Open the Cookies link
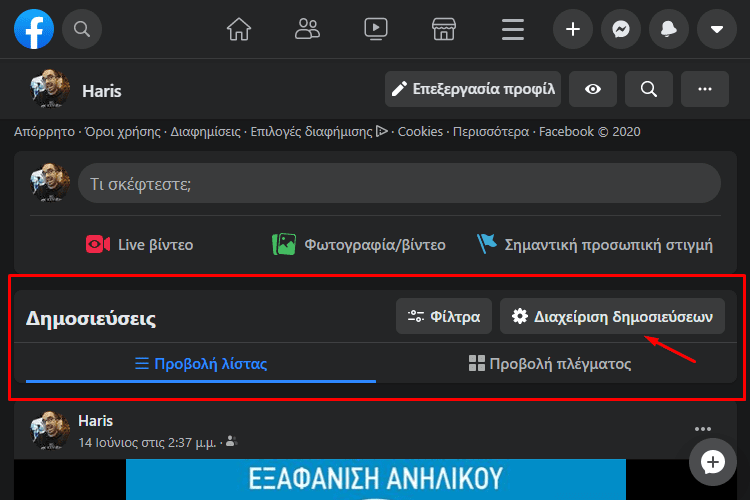750x500 pixels. click(x=420, y=132)
